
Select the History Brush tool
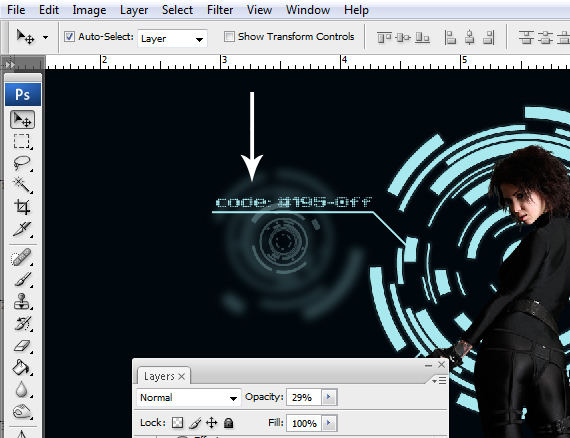coord(22,324)
